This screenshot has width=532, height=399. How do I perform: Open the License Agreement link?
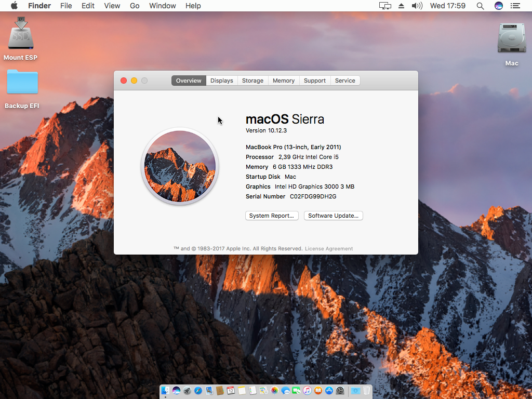329,249
